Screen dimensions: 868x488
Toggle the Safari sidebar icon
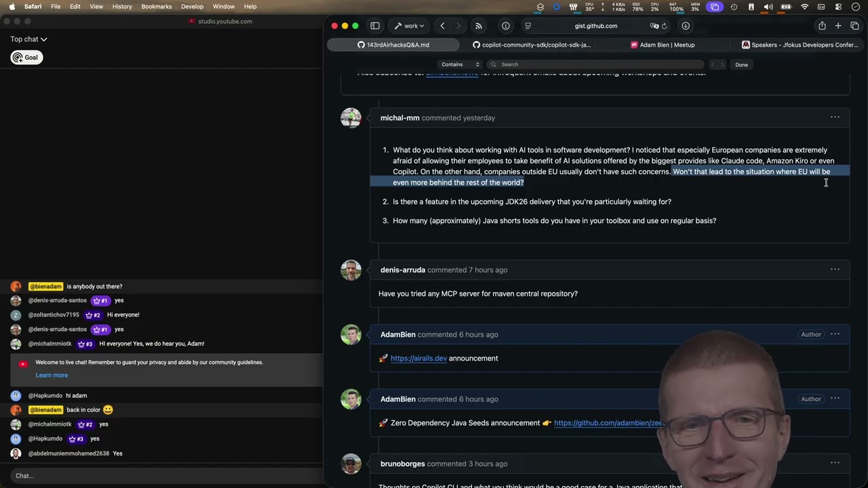[375, 26]
